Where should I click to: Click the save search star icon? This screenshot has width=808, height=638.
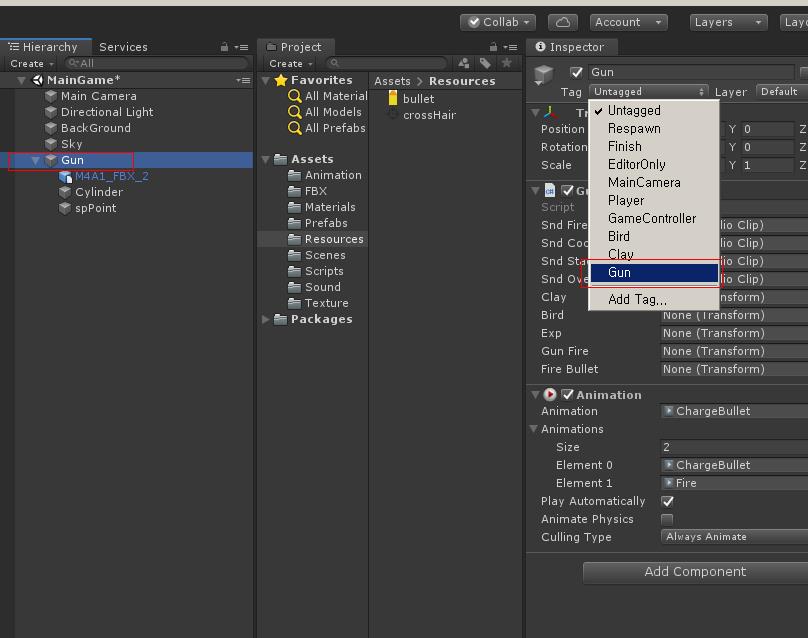507,63
